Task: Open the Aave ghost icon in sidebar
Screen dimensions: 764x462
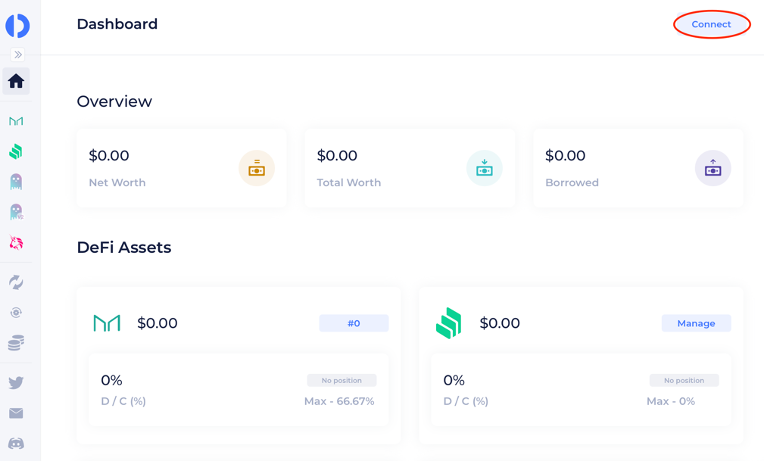Action: point(16,182)
